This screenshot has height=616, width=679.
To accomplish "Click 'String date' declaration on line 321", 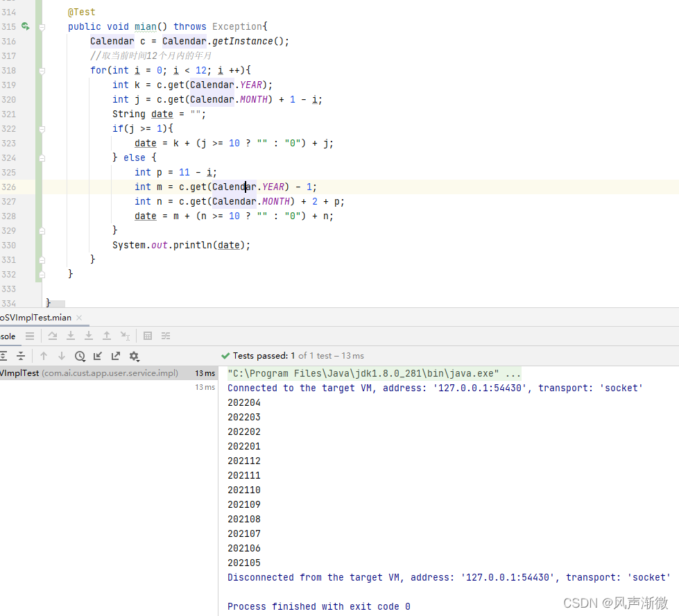I will pyautogui.click(x=142, y=114).
